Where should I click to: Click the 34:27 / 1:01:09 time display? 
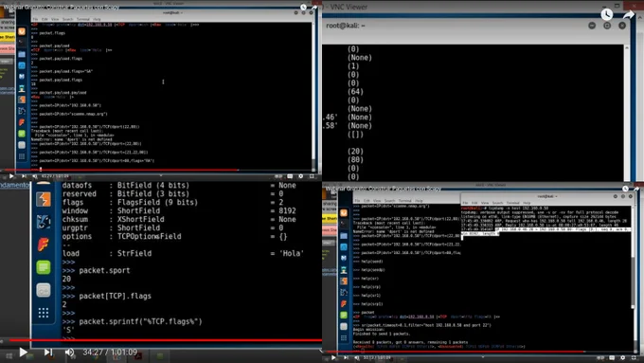[110, 353]
